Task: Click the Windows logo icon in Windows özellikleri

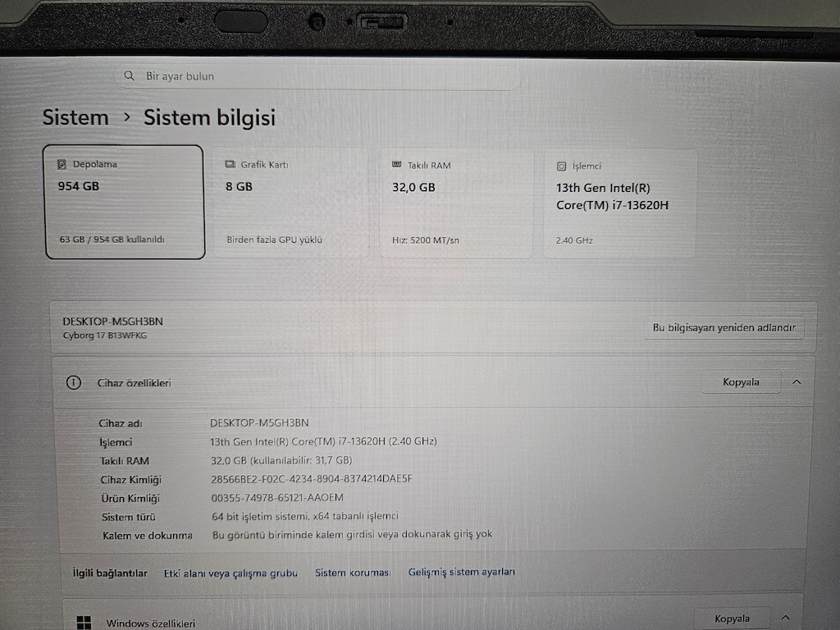Action: pyautogui.click(x=84, y=623)
